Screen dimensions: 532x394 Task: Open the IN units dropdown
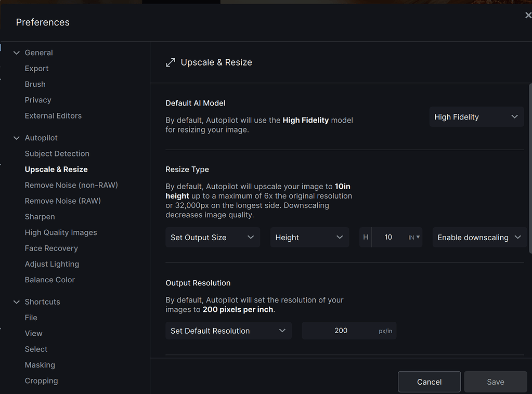pos(413,237)
